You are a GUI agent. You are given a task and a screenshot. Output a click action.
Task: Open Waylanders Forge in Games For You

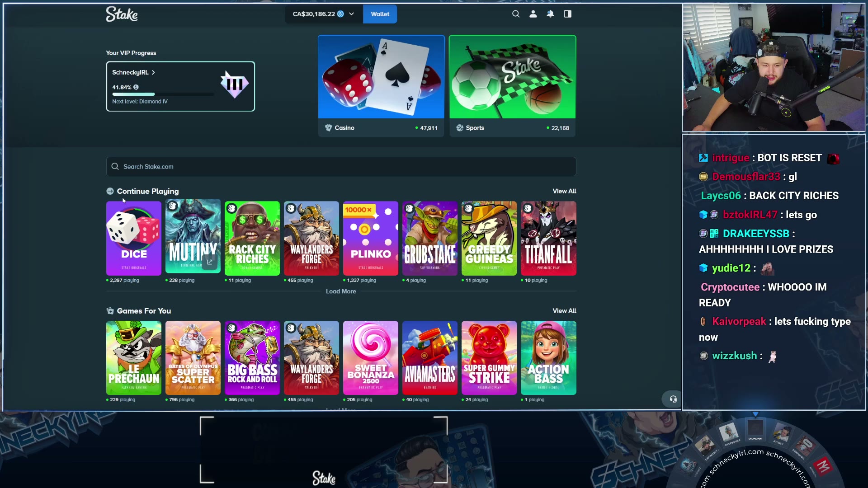[311, 358]
